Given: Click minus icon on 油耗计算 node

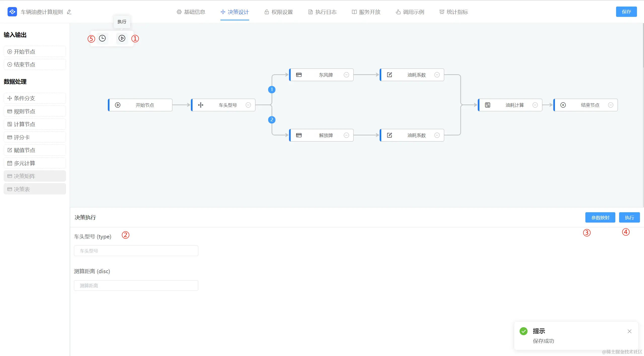Looking at the screenshot, I should point(535,105).
